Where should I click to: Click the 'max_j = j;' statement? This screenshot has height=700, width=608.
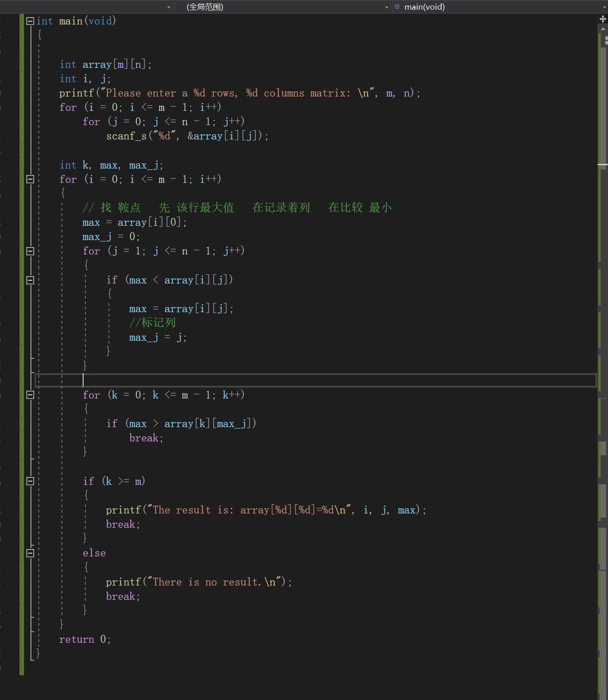click(158, 337)
